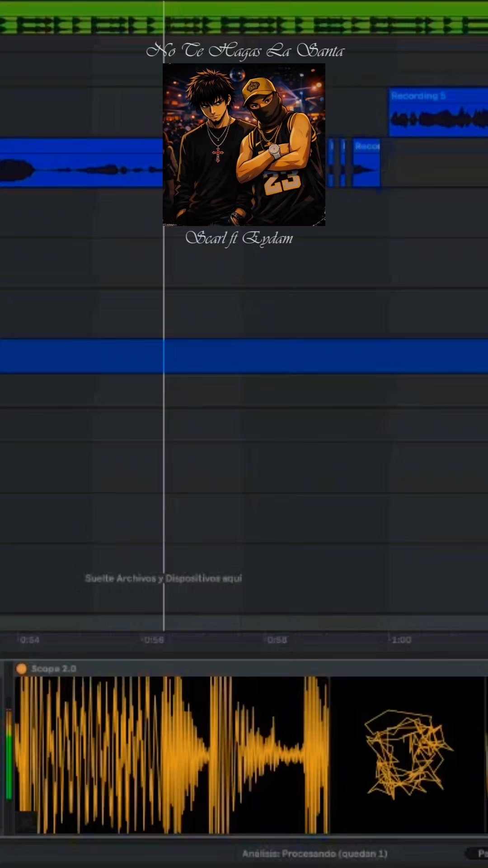Toggle the Scope 2.0 device power button
The image size is (488, 868).
point(21,668)
